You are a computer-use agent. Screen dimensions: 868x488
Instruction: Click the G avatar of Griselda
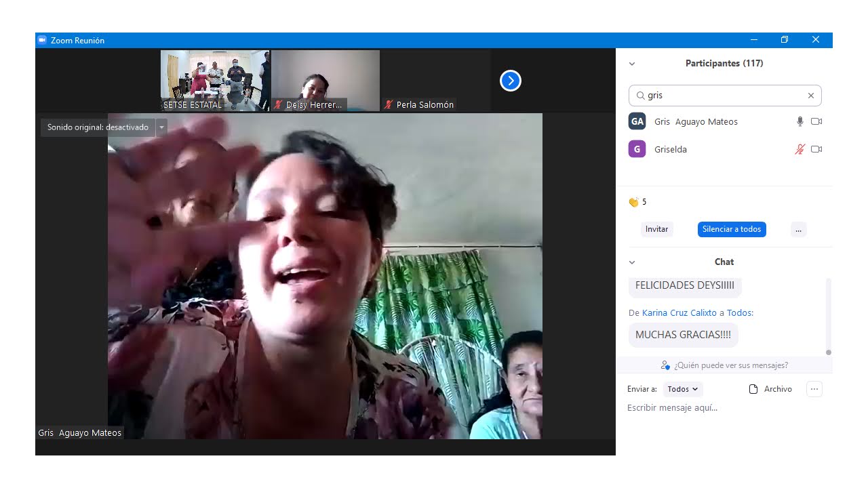[637, 149]
